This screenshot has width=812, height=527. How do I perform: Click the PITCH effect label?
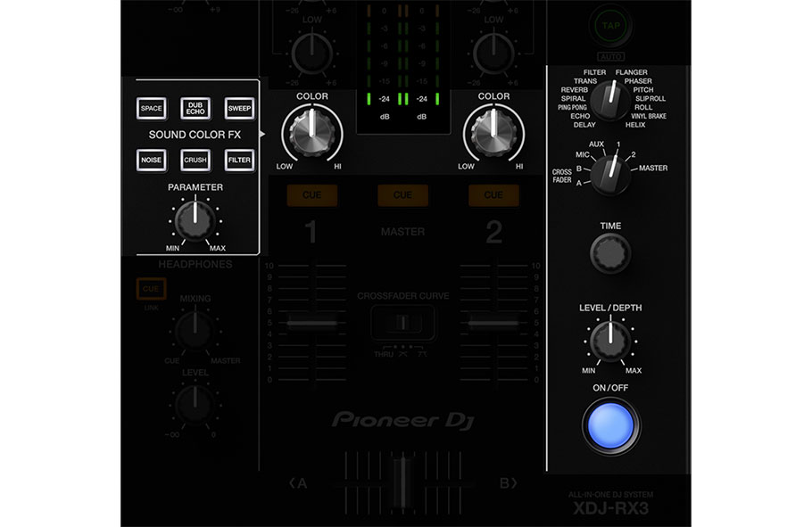coord(643,89)
